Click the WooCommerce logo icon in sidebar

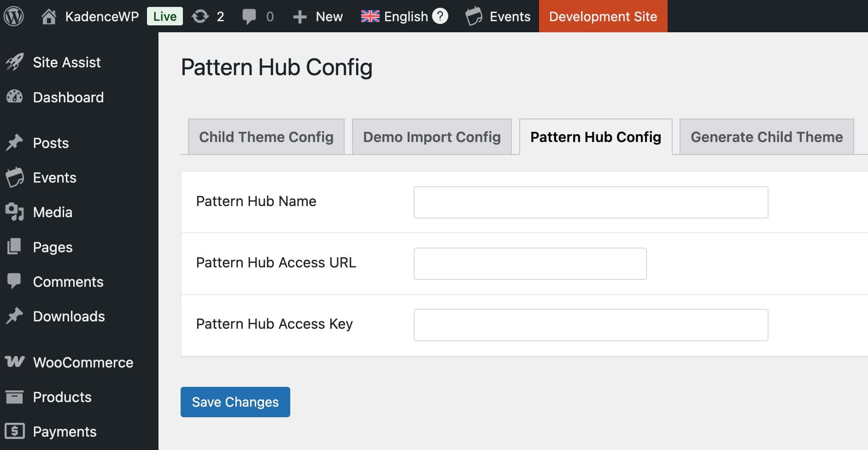coord(15,362)
